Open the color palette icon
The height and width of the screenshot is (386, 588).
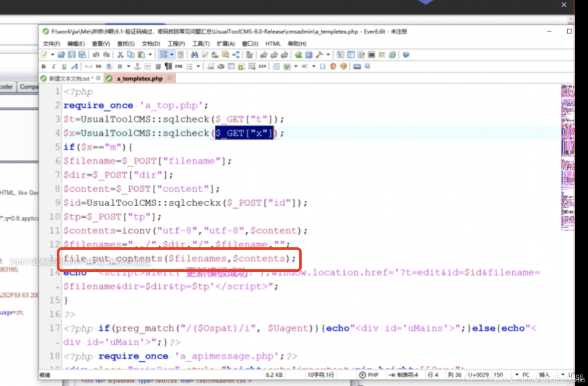pos(343,66)
